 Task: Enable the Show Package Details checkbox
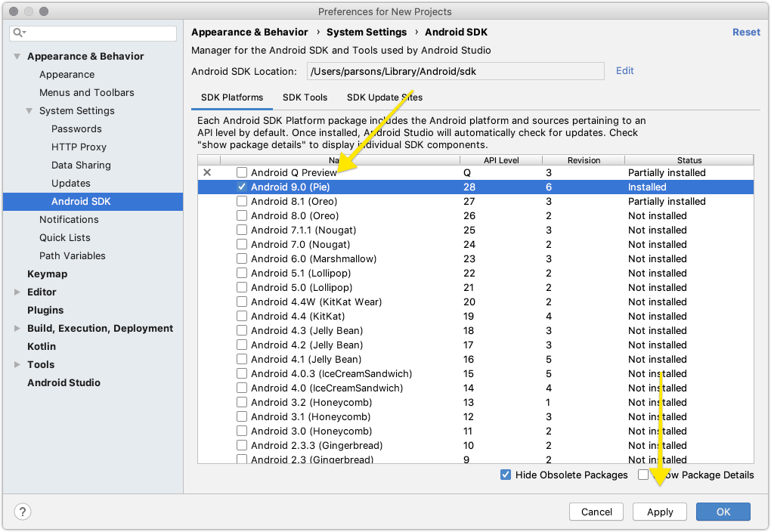[643, 475]
